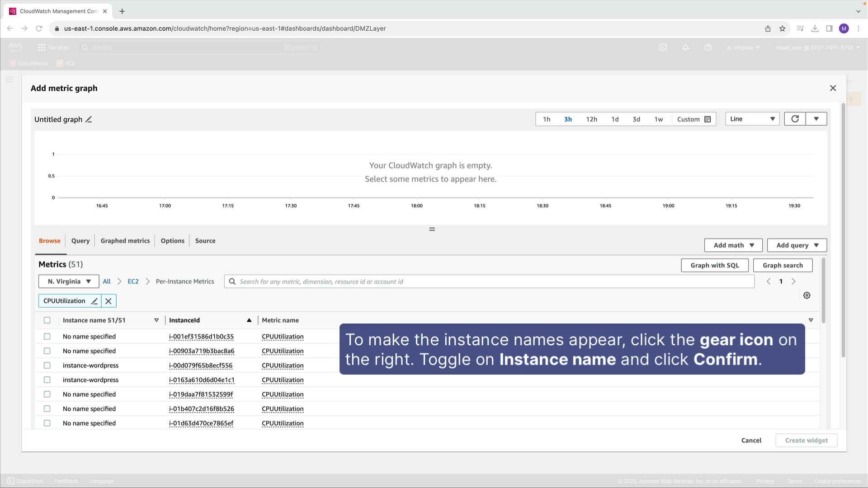Open the Custom time range calendar icon
This screenshot has width=868, height=488.
pos(708,119)
